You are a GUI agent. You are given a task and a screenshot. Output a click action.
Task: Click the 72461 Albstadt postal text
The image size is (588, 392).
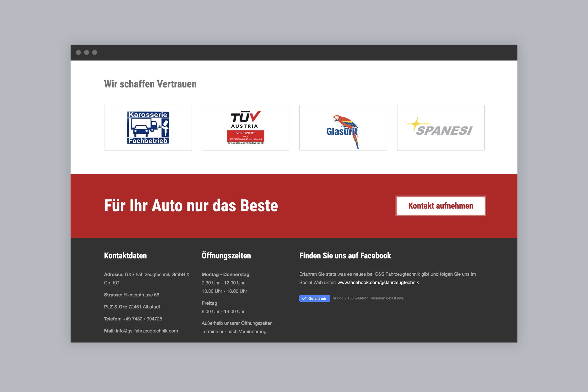click(x=144, y=307)
